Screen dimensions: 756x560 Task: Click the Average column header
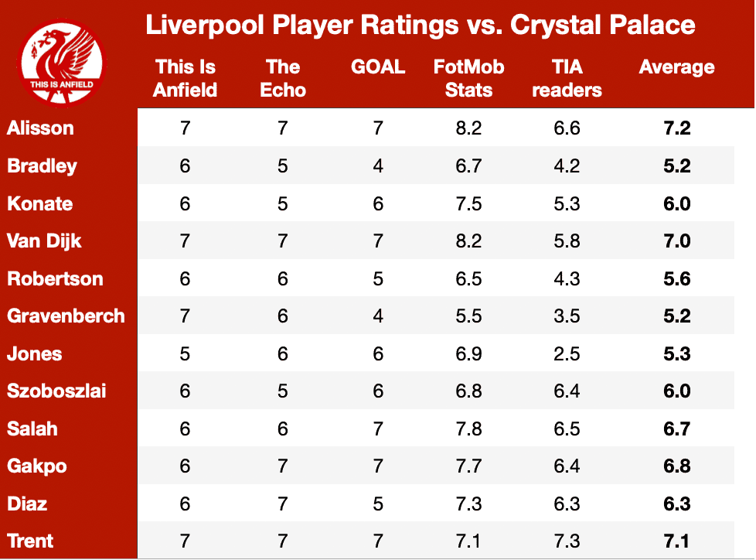pyautogui.click(x=677, y=67)
